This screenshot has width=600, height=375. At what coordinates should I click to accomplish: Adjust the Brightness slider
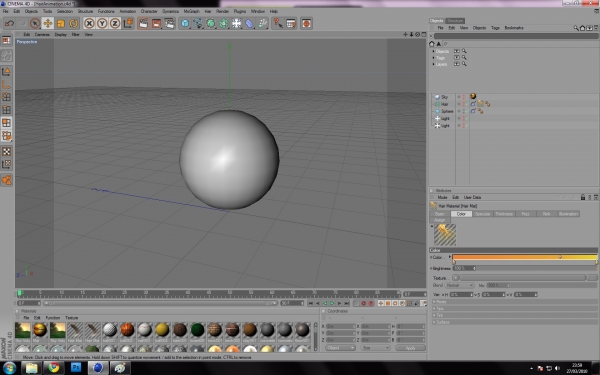(525, 268)
